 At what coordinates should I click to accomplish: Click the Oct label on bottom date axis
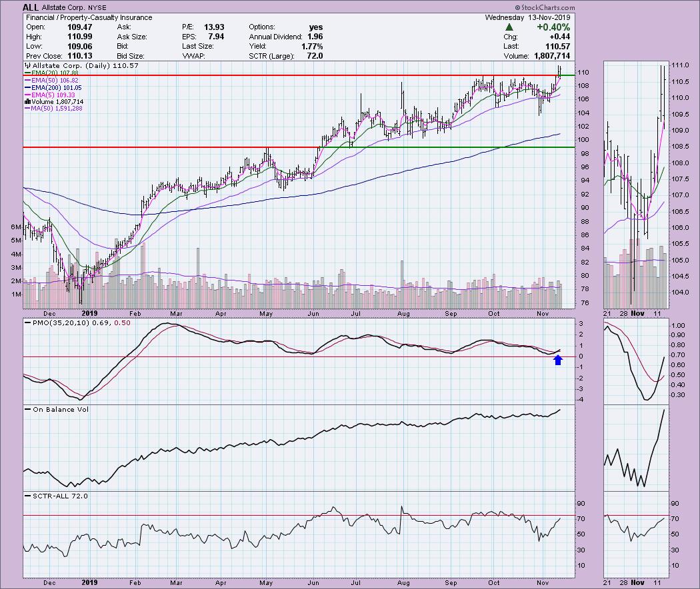tap(494, 583)
